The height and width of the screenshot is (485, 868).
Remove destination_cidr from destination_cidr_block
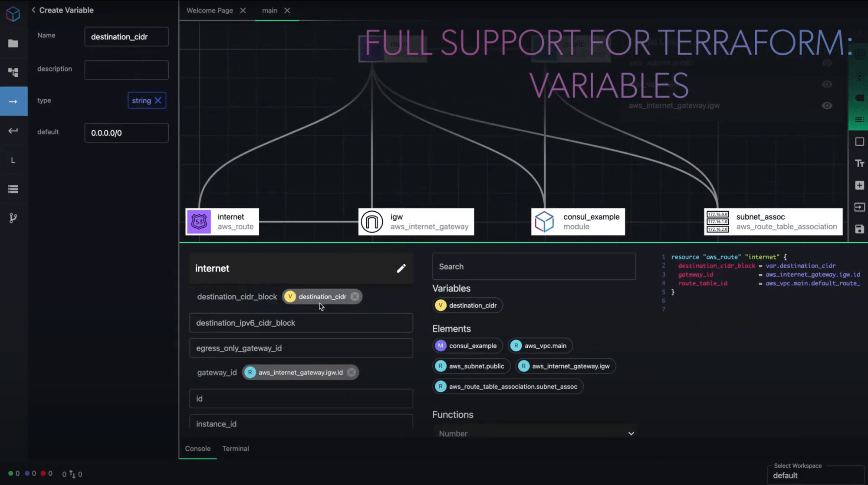point(355,297)
